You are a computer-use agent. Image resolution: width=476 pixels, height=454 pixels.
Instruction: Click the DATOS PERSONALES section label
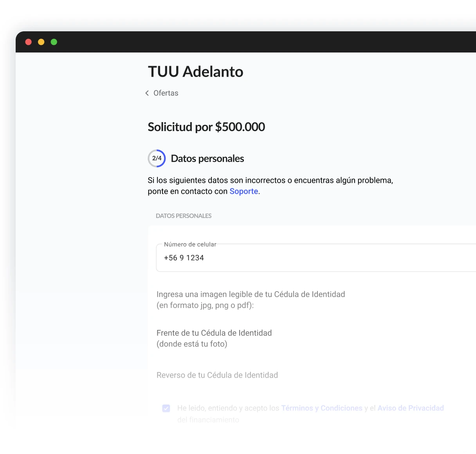184,216
